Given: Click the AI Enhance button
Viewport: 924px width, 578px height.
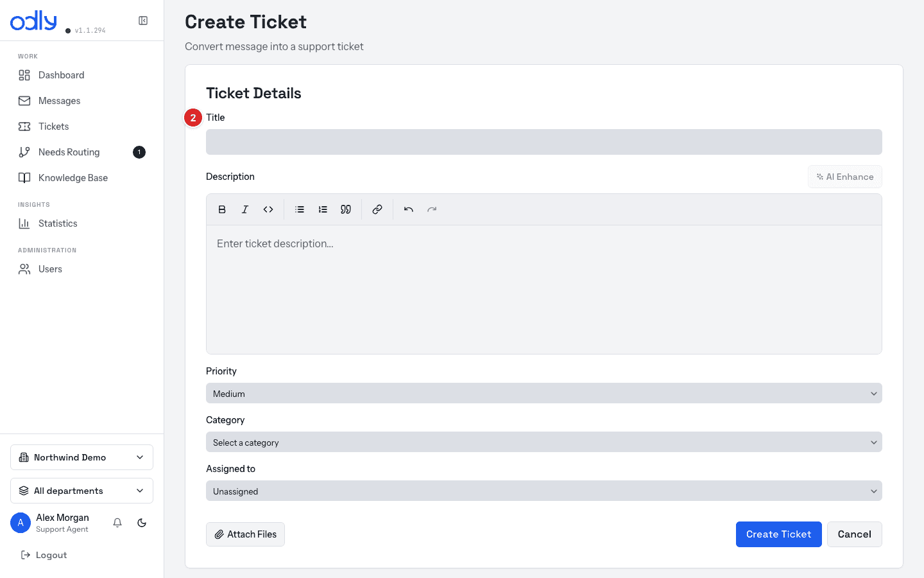Looking at the screenshot, I should [844, 177].
